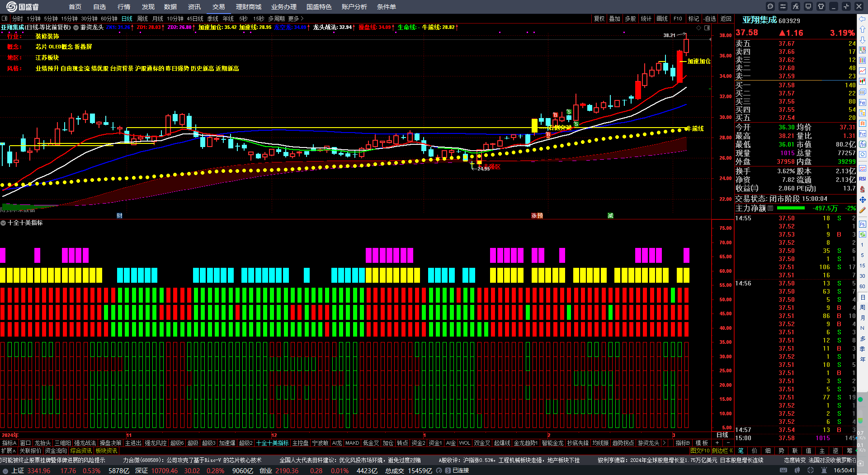Screen dimensions: 868x475
Task: Open the 多周期 multi-period dropdown
Action: point(276,19)
